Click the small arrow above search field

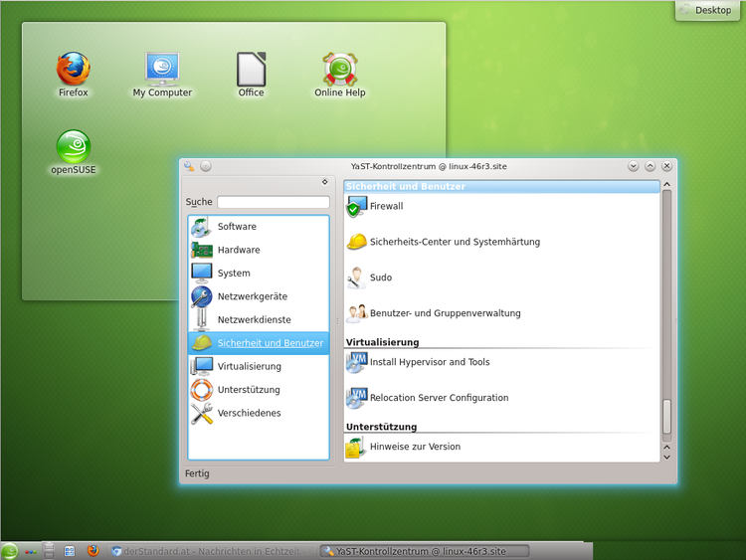tap(324, 182)
